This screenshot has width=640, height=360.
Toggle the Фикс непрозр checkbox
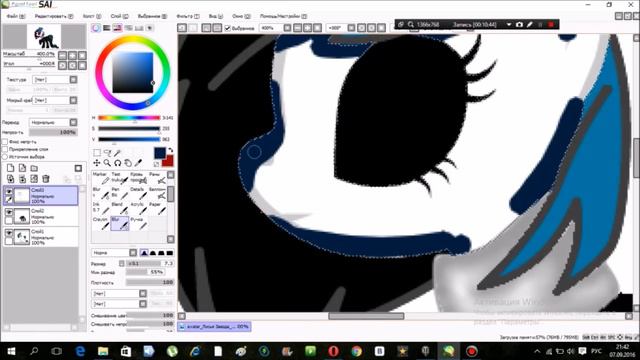[5, 142]
